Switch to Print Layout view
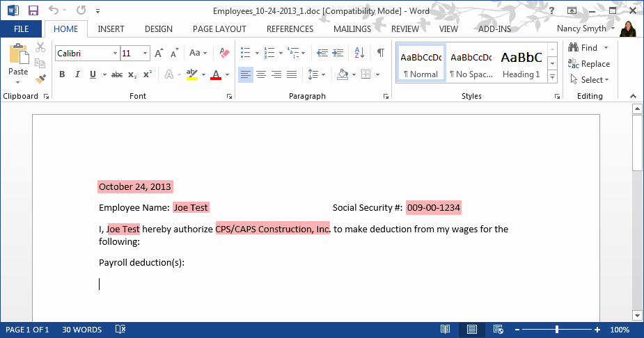644x338 pixels. coord(472,330)
